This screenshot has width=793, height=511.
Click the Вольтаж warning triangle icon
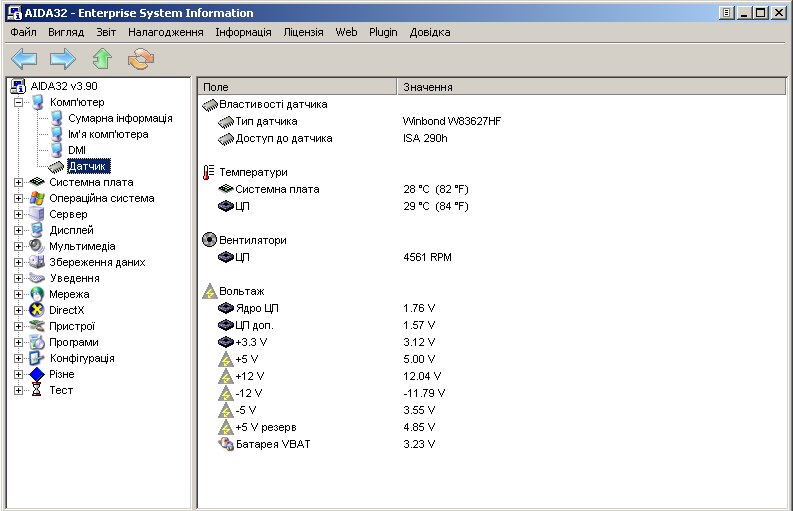(209, 291)
